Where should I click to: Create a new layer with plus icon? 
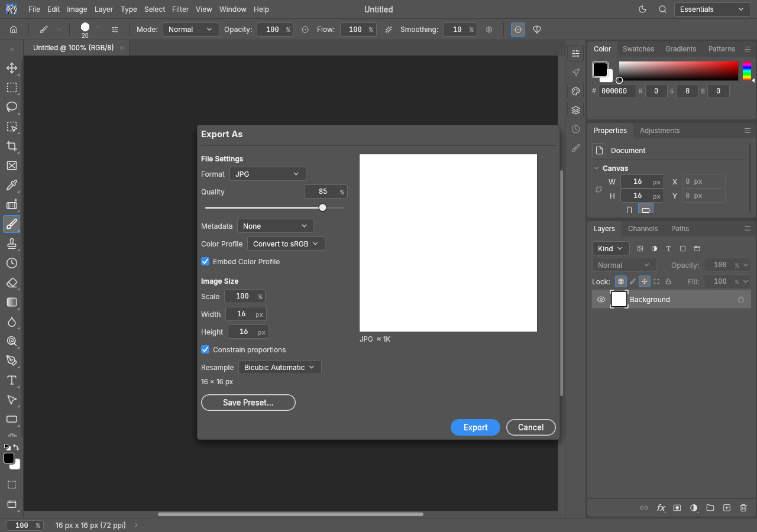click(x=727, y=508)
